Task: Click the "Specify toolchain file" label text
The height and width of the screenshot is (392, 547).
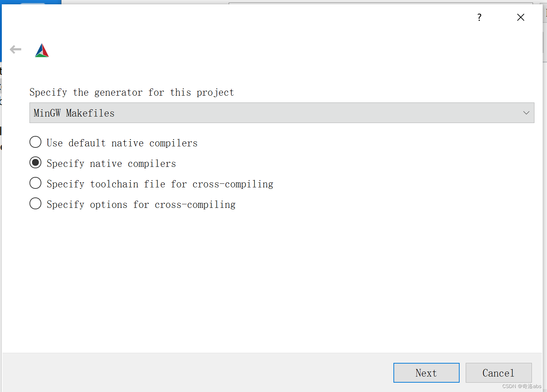Action: (159, 184)
